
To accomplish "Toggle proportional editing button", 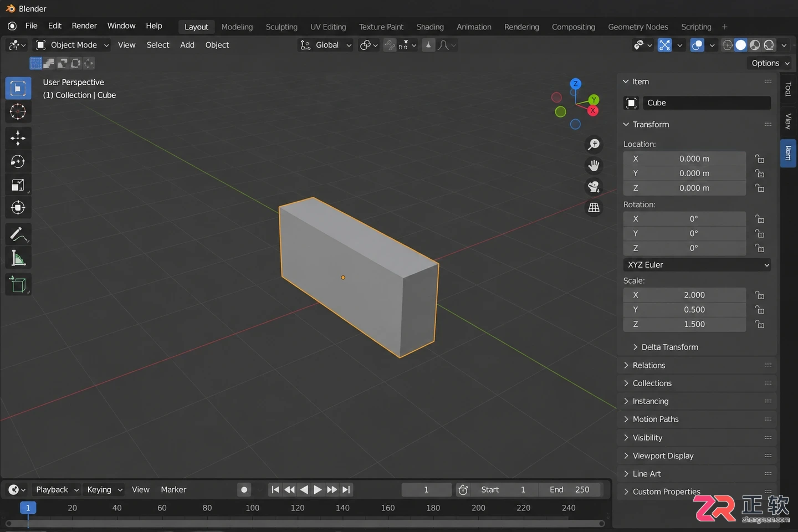I will [x=428, y=45].
